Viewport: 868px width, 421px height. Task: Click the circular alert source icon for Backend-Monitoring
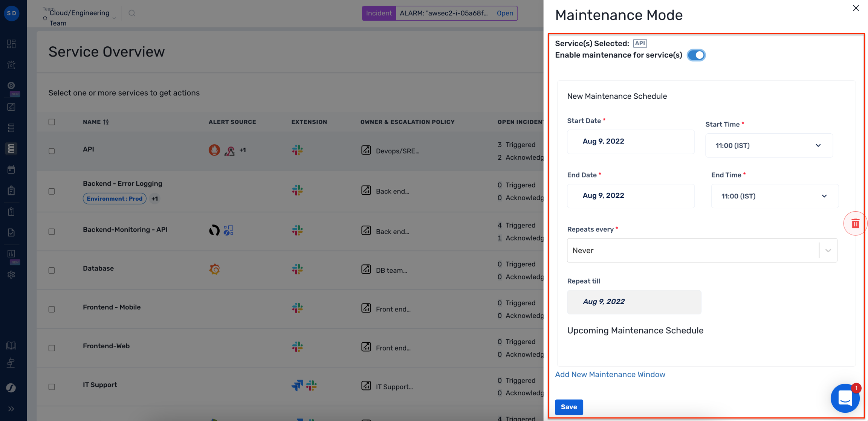[x=214, y=230]
